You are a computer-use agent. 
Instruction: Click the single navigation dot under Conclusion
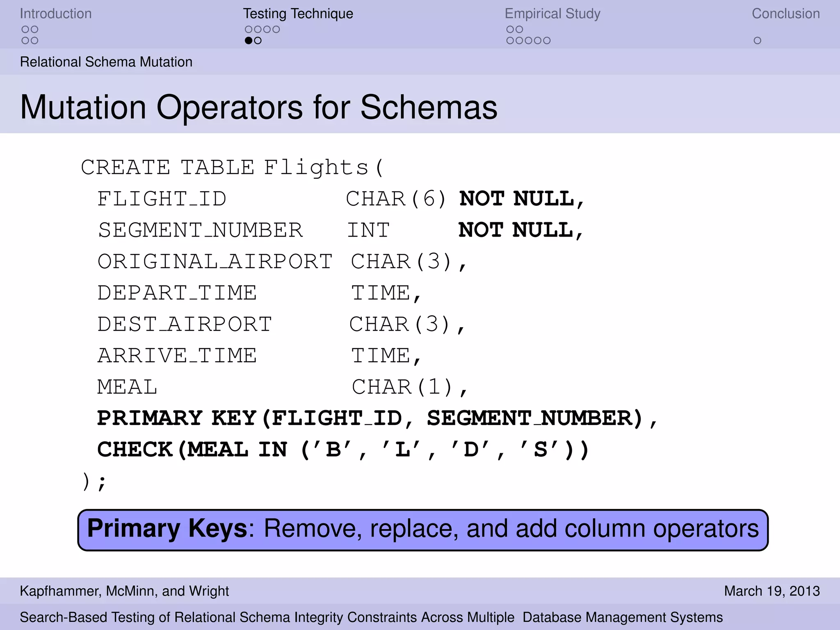(x=758, y=41)
